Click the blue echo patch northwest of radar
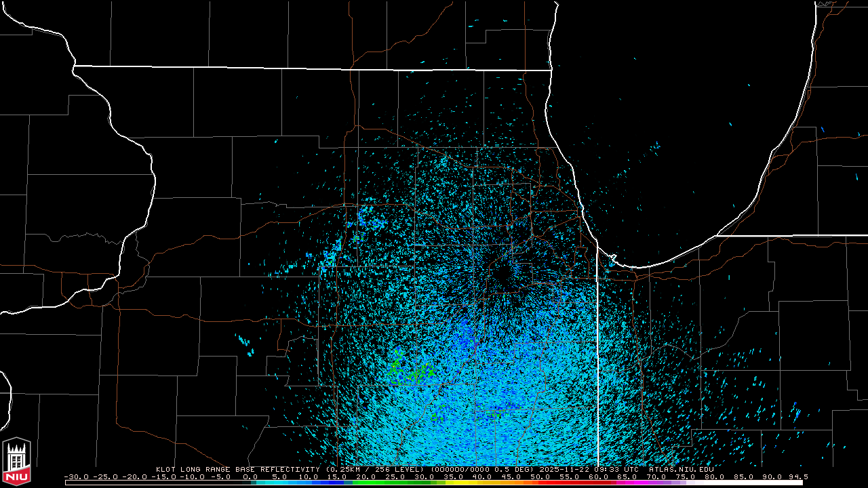 [x=366, y=220]
